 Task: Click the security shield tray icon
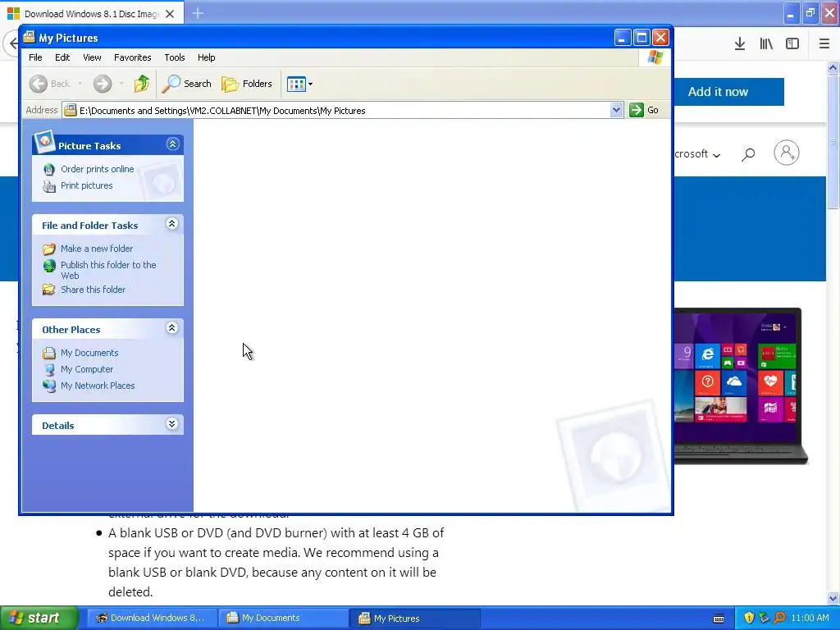pyautogui.click(x=749, y=619)
